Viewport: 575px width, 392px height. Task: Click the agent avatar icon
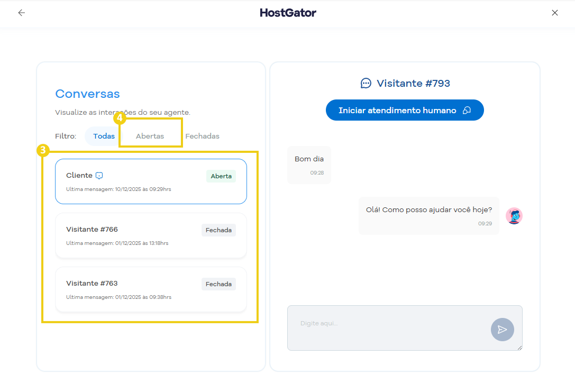click(x=514, y=216)
